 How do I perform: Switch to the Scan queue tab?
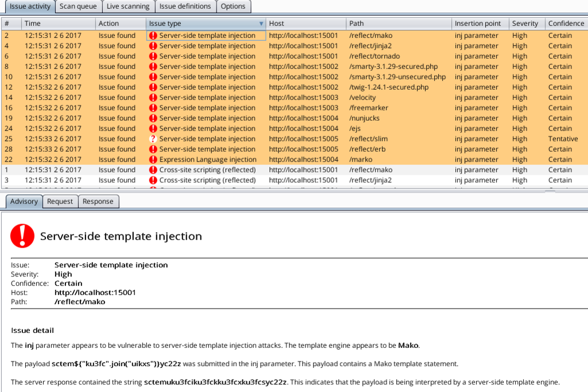[79, 6]
